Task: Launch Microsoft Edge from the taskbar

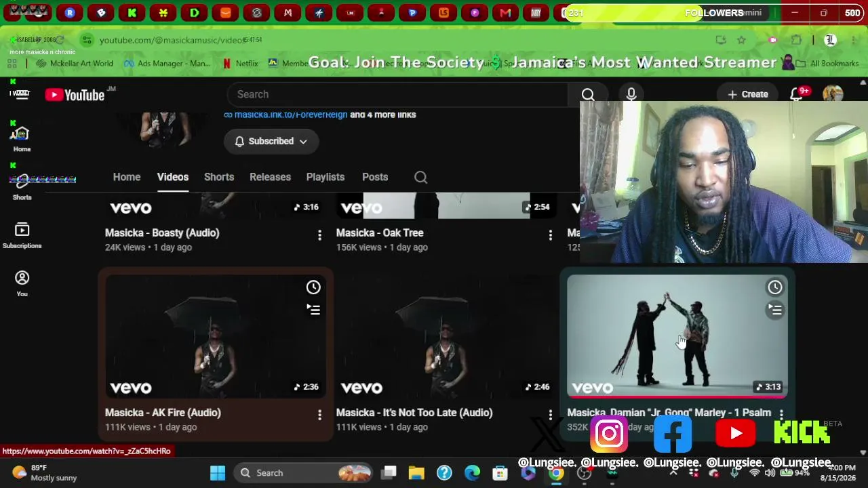Action: tap(472, 473)
